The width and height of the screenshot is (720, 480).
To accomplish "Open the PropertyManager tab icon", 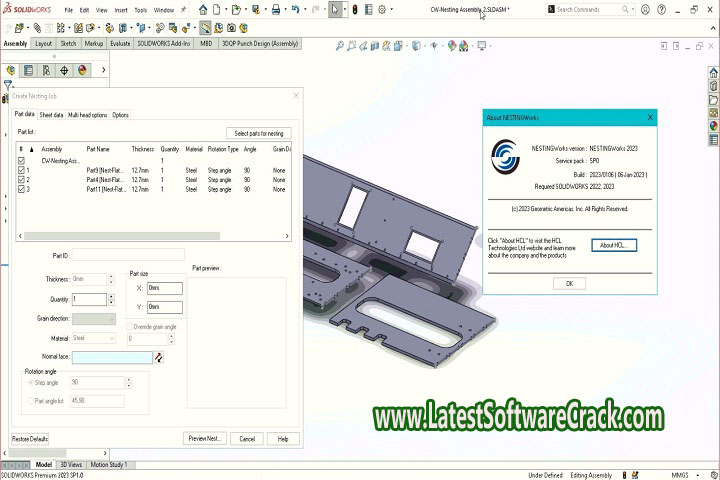I will tap(28, 70).
